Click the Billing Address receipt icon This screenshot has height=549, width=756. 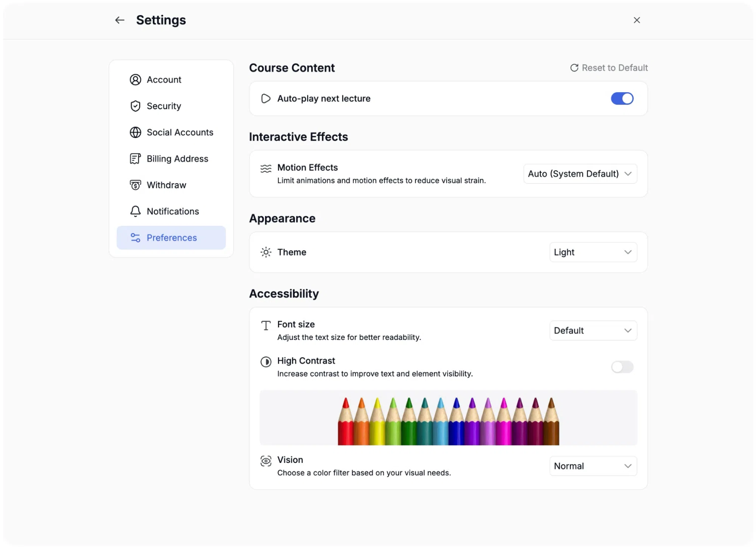pos(135,159)
